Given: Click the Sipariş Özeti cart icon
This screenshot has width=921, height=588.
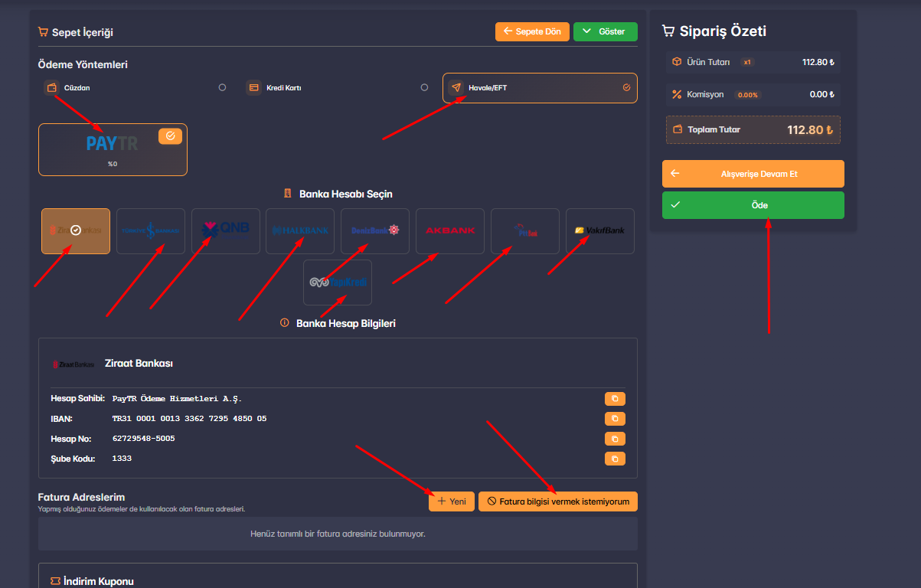Looking at the screenshot, I should tap(668, 31).
